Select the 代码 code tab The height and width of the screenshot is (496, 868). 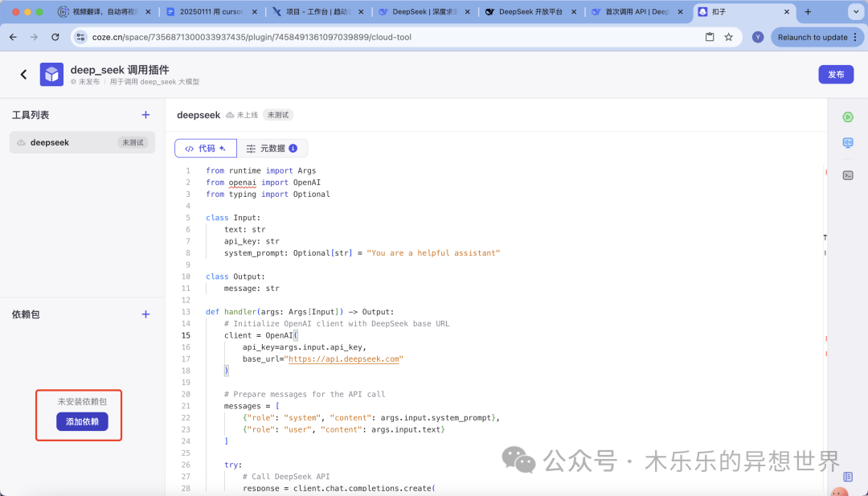coord(206,148)
